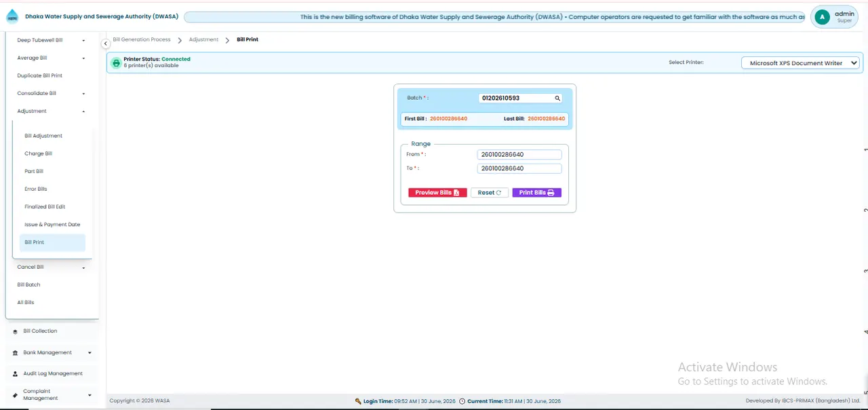
Task: Click the Bill Collection sidebar icon
Action: (15, 331)
